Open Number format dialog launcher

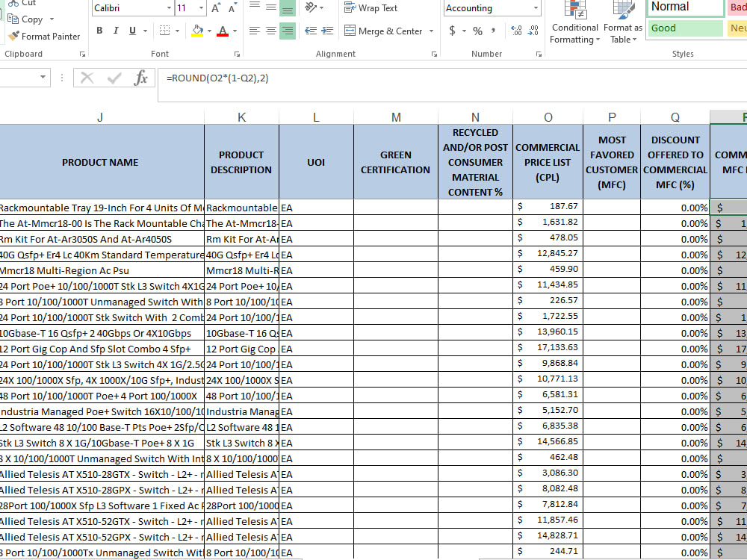tap(539, 55)
